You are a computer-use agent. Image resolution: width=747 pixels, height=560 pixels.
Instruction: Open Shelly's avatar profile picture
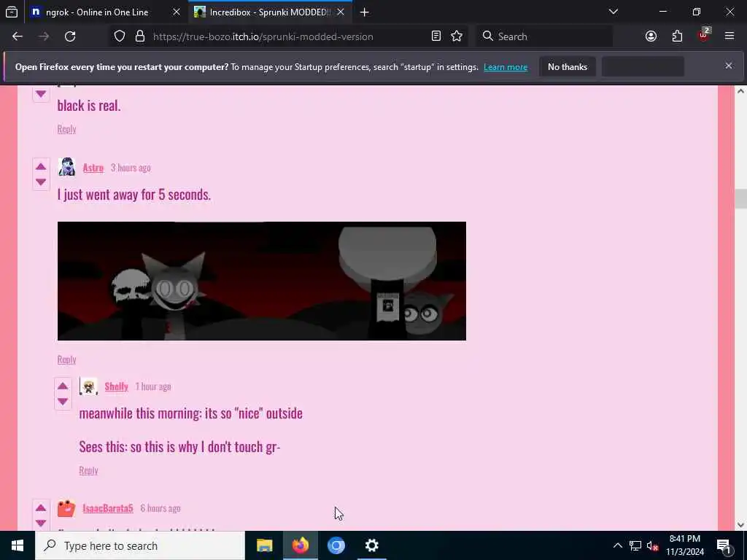tap(88, 386)
